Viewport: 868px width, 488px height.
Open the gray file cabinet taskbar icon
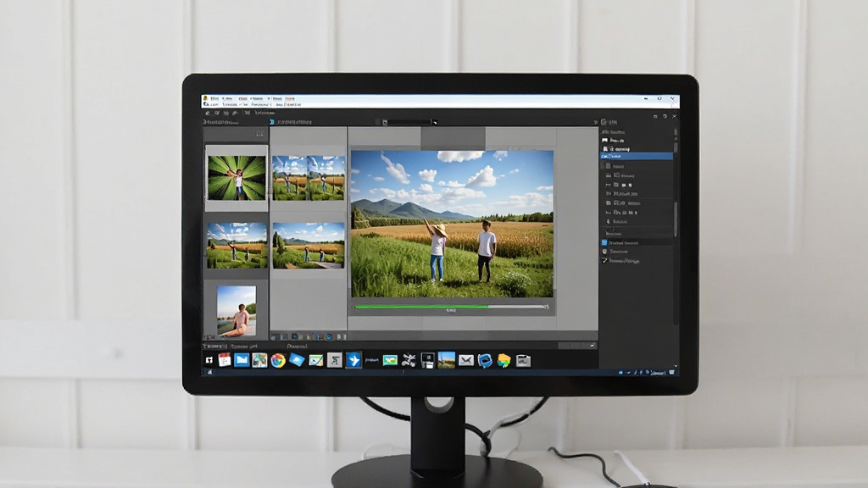click(523, 361)
